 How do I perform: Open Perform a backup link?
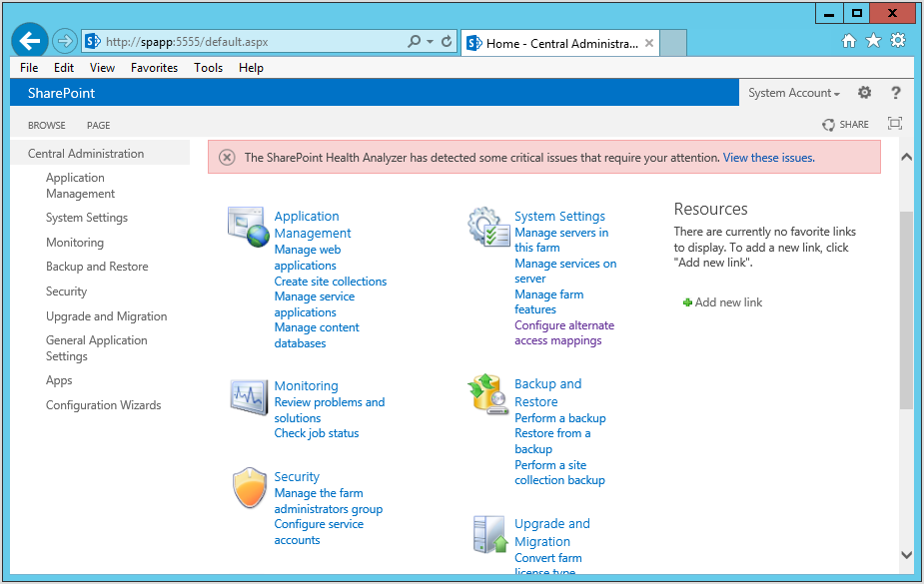[x=559, y=418]
